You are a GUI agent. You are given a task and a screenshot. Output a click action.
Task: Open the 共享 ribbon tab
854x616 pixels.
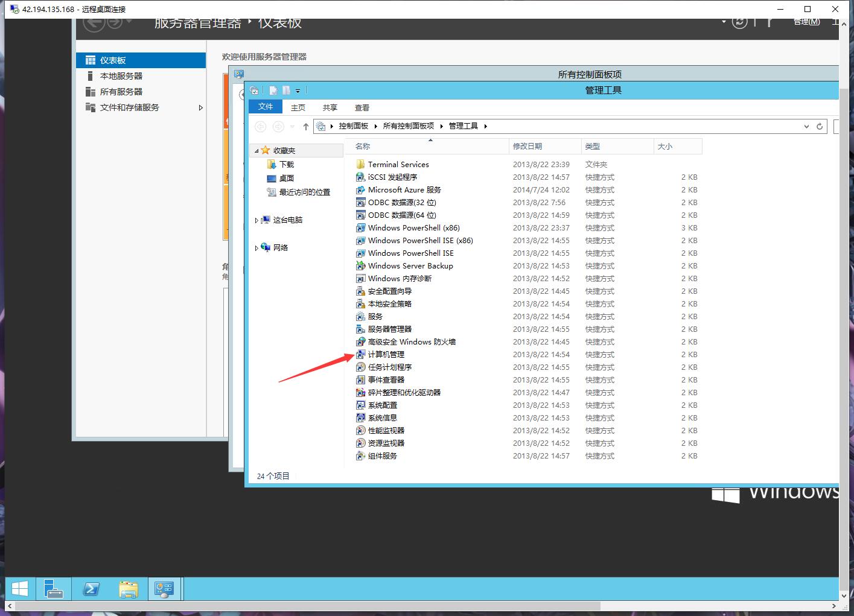coord(330,107)
